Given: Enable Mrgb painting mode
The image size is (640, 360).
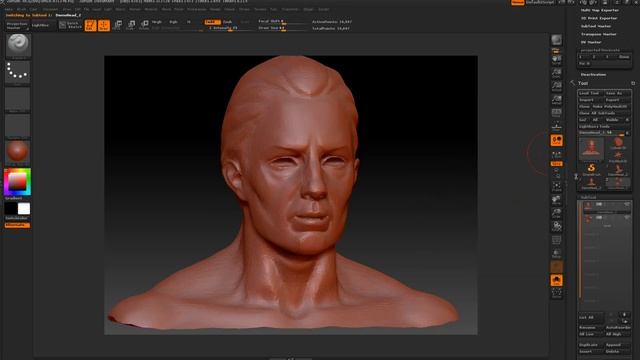Looking at the screenshot, I should pyautogui.click(x=157, y=22).
